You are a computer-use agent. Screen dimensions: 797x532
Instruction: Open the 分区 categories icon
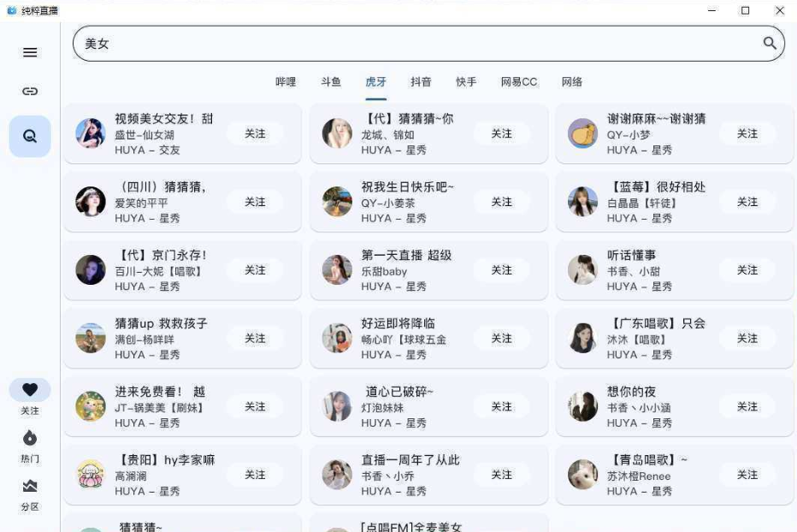30,486
